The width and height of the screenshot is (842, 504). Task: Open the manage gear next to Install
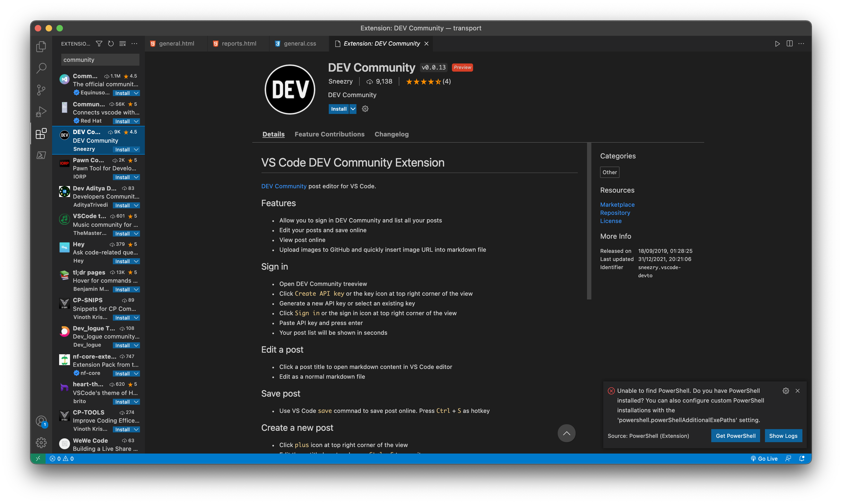coord(365,109)
